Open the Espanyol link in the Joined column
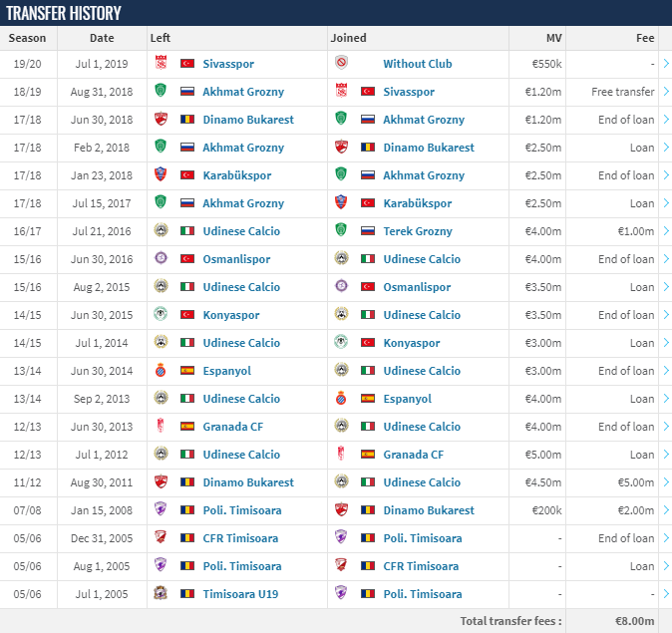The height and width of the screenshot is (633, 672). [407, 399]
